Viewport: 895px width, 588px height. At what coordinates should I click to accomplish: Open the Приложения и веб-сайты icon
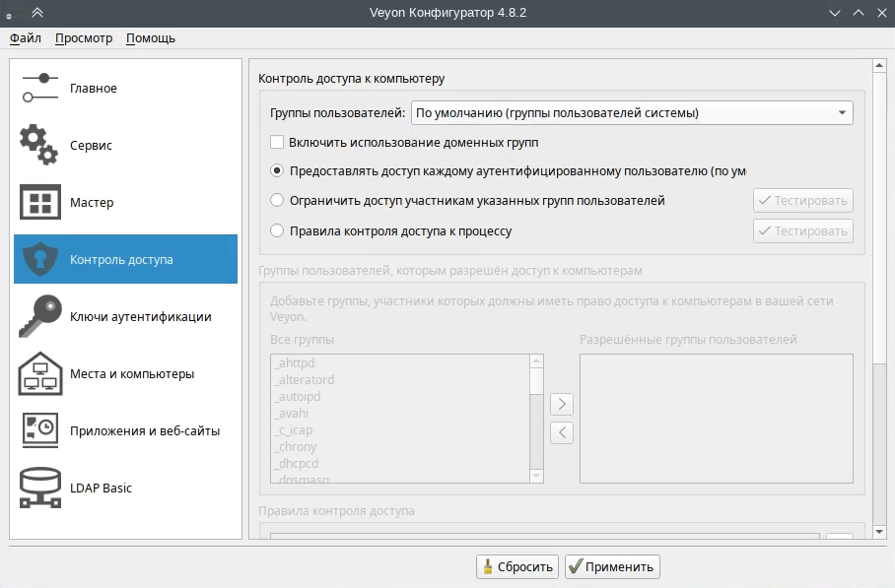pyautogui.click(x=40, y=430)
